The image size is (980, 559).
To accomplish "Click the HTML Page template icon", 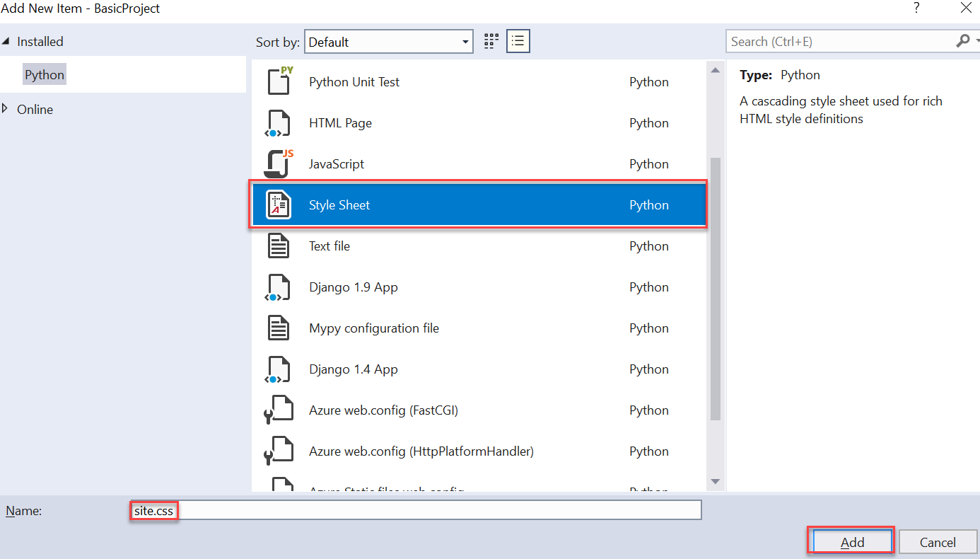I will click(279, 122).
